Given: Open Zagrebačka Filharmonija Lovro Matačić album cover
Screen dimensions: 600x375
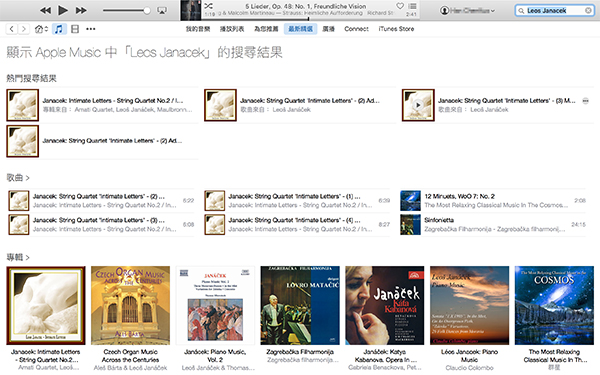Looking at the screenshot, I should pyautogui.click(x=300, y=305).
